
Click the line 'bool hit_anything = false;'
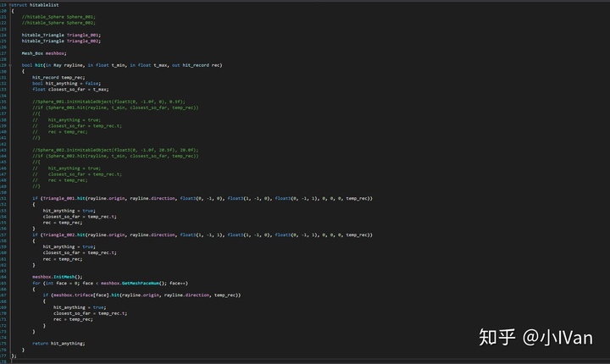click(67, 83)
